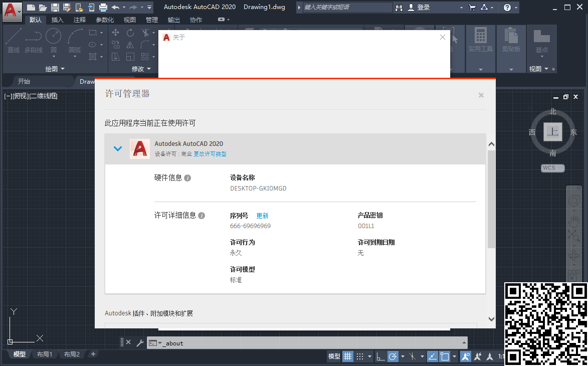Viewport: 588px width, 366px height.
Task: Click the license manager vertical scrollbar
Action: (491, 201)
